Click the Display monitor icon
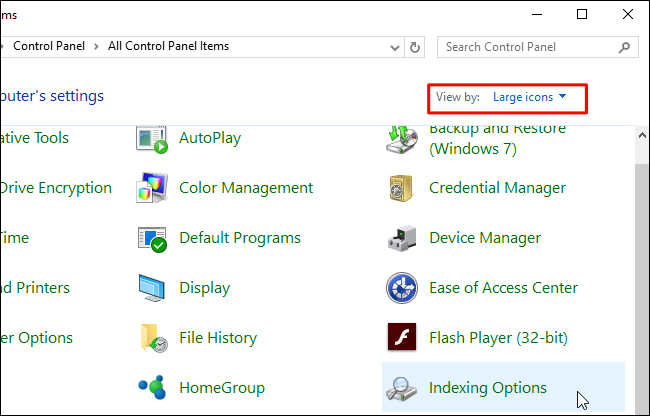Image resolution: width=650 pixels, height=416 pixels. click(151, 288)
